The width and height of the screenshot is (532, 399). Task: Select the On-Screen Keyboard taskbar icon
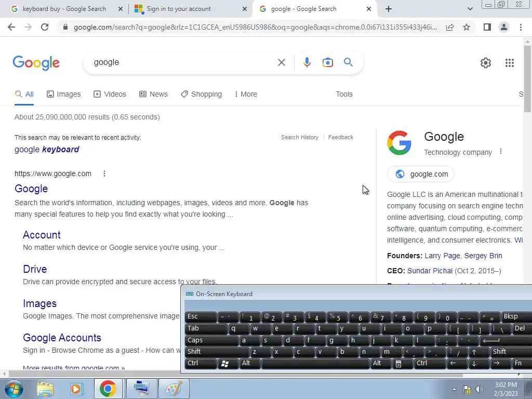click(141, 389)
